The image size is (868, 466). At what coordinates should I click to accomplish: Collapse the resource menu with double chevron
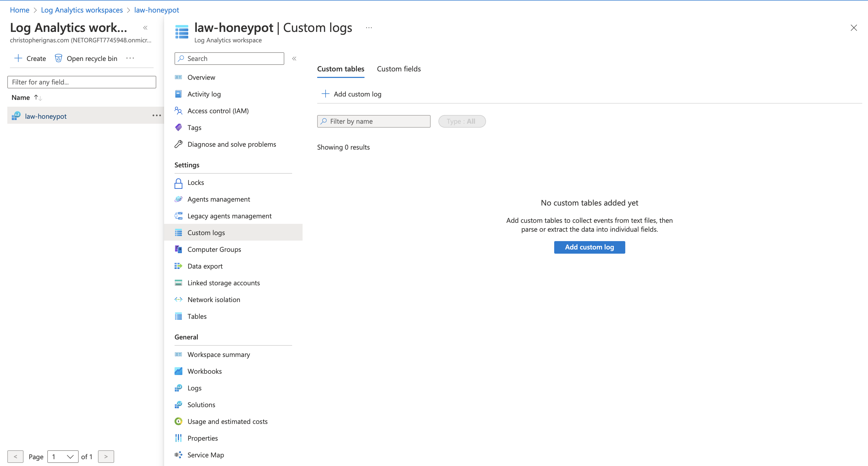(294, 59)
